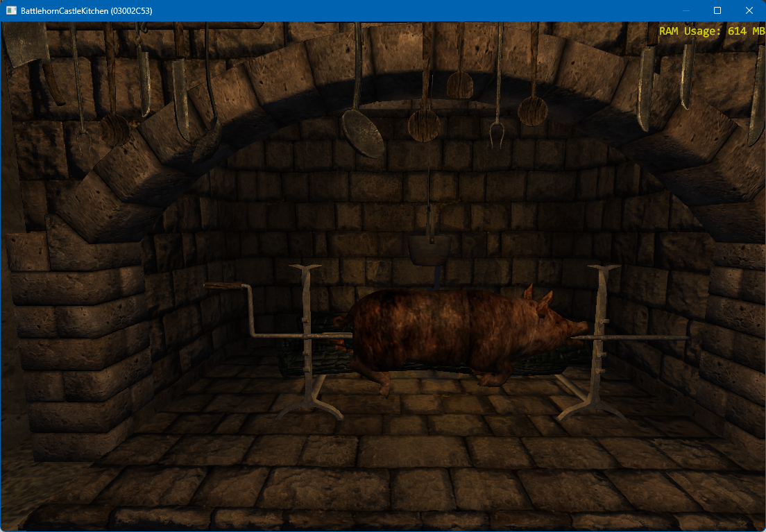The width and height of the screenshot is (766, 532).
Task: Maximize the BattlehornCastleKitchen window
Action: [717, 10]
